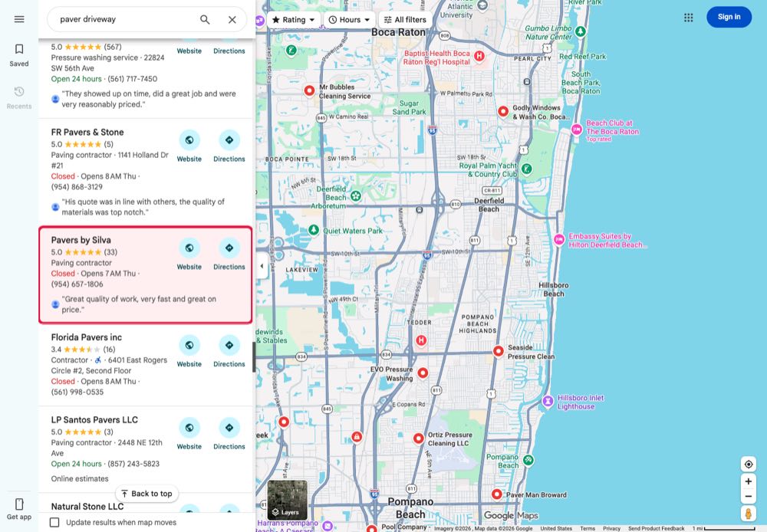Zoom out with the minus button
The height and width of the screenshot is (532, 767).
click(749, 497)
